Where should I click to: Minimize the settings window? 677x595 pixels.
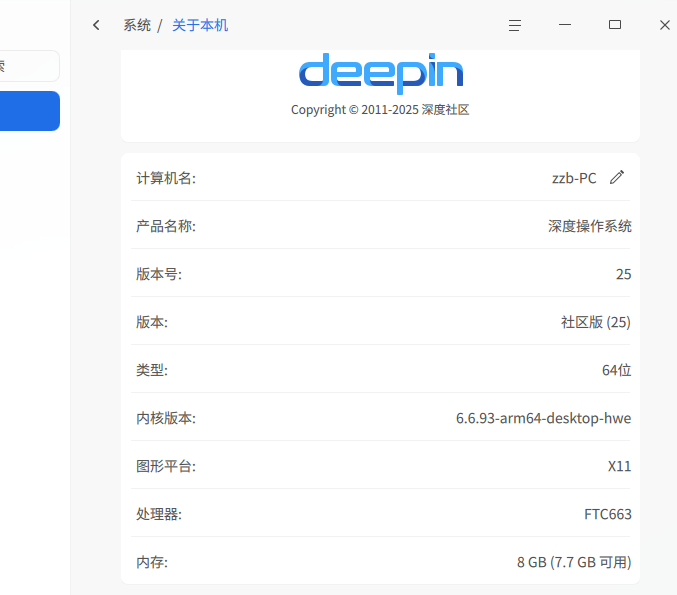click(x=565, y=25)
